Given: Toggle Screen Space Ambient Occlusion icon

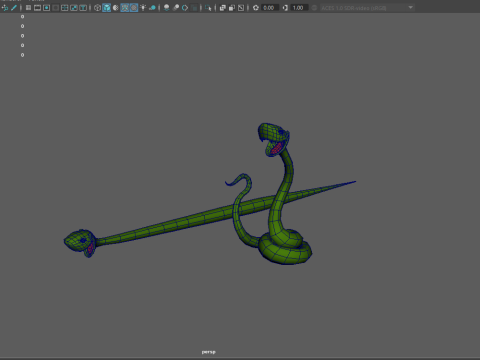Looking at the screenshot, I should click(x=167, y=8).
